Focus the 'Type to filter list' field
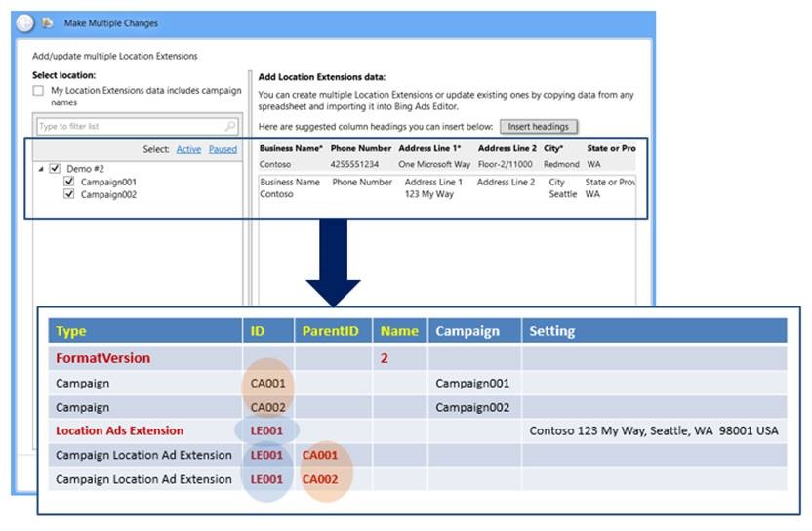This screenshot has height=531, width=812. 138,126
